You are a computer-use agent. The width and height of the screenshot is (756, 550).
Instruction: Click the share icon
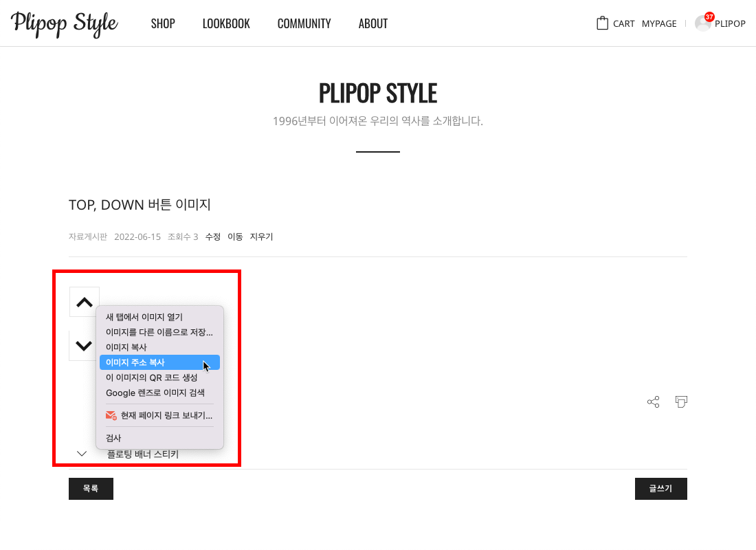[654, 402]
